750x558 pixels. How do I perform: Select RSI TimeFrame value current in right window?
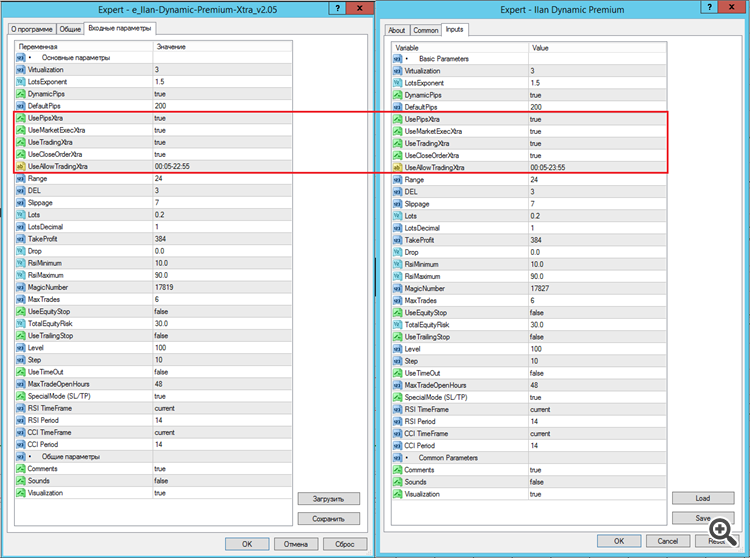tap(540, 409)
